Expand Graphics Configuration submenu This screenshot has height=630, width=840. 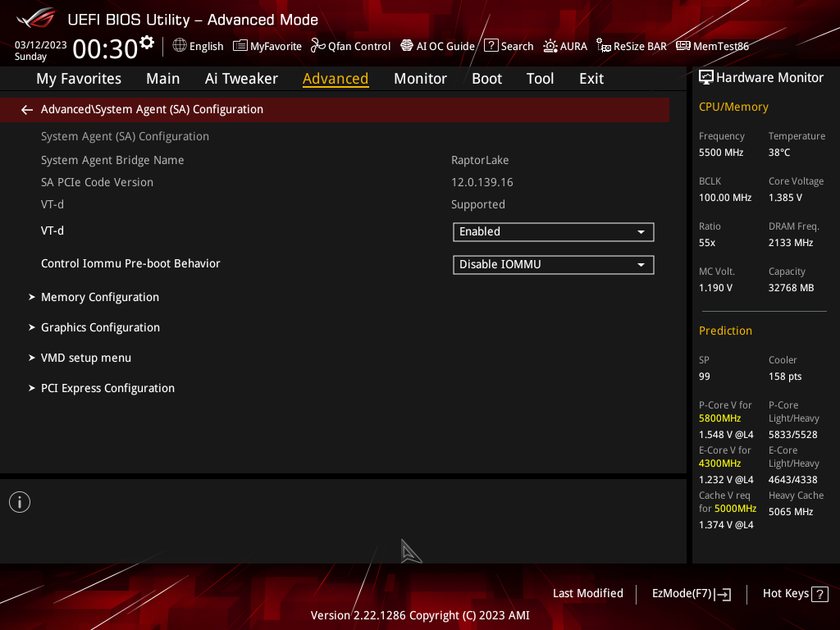tap(100, 327)
